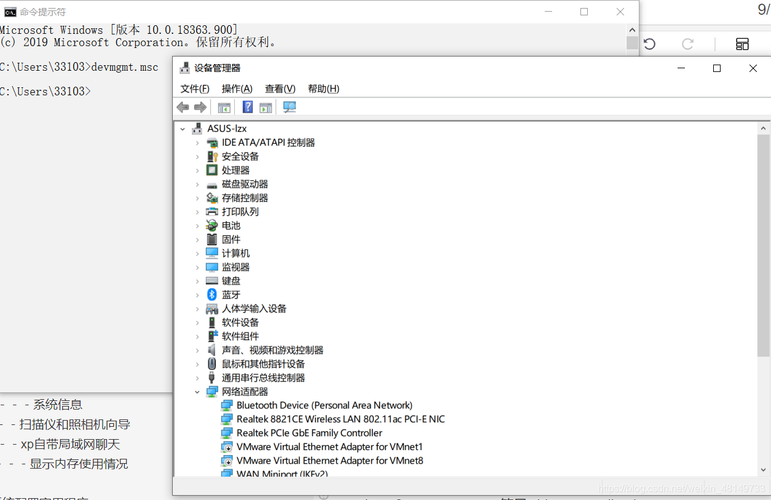Viewport: 771px width, 500px height.
Task: Expand the 磁盘驱动器 (Disk drives) node
Action: click(198, 185)
